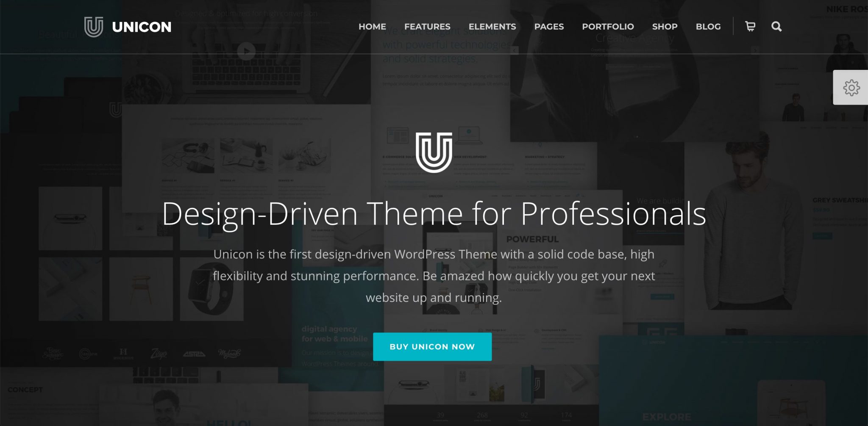The width and height of the screenshot is (868, 426).
Task: Open the Shop menu
Action: pos(665,26)
